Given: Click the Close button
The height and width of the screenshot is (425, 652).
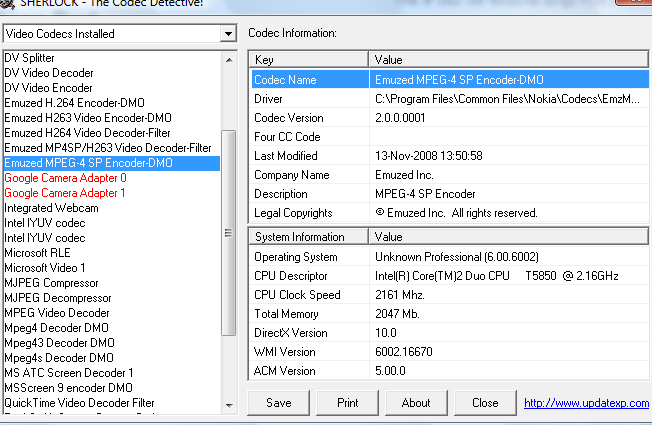Looking at the screenshot, I should (485, 403).
